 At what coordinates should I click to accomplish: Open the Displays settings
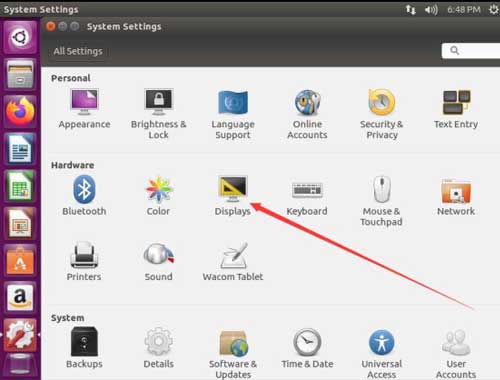(233, 196)
